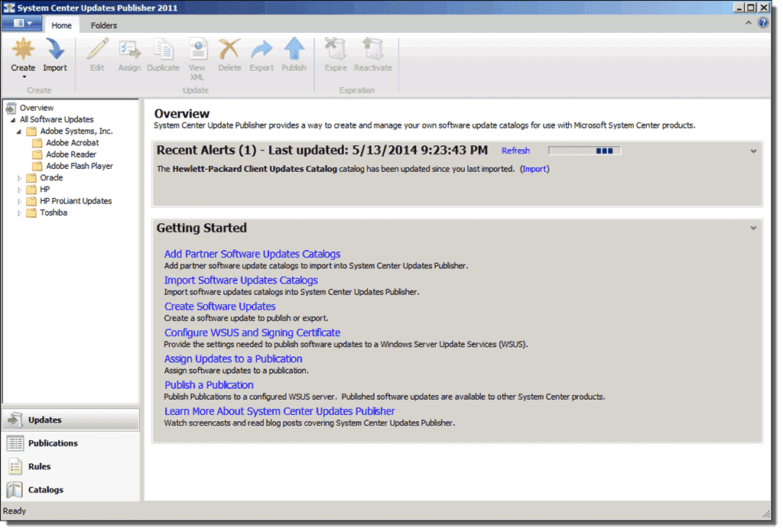Switch to the Home tab

pyautogui.click(x=61, y=25)
